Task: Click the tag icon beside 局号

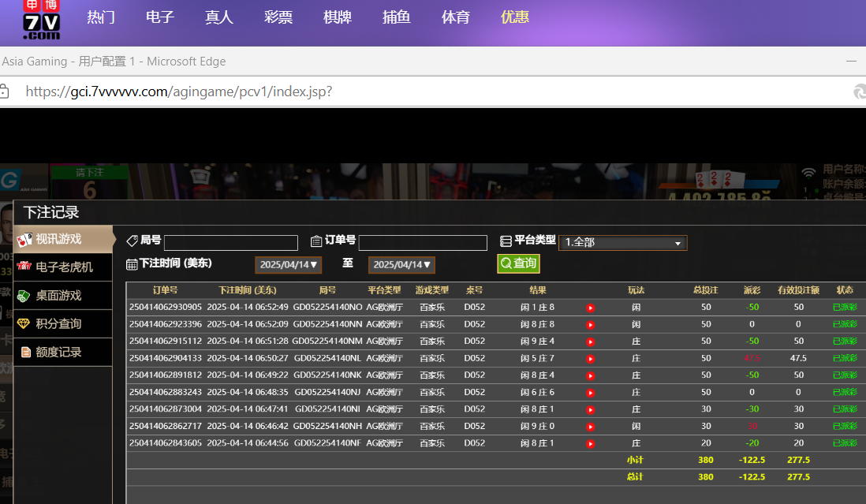Action: (132, 241)
